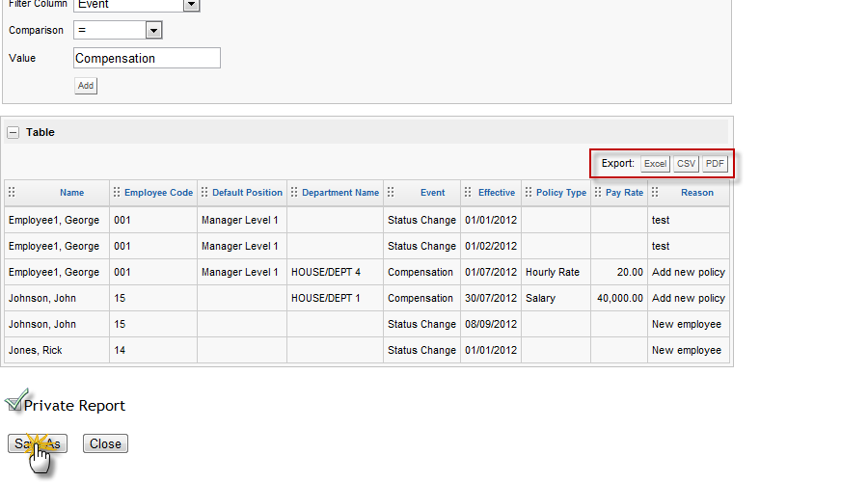The image size is (868, 482).
Task: Click the '30/07/2012' effective date cell
Action: coord(491,298)
